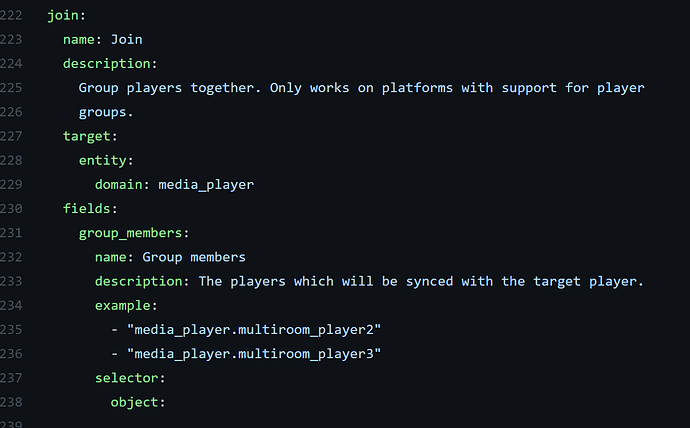Click the "join:" key on the first line
Viewport: 690px width, 428px height.
tap(66, 17)
